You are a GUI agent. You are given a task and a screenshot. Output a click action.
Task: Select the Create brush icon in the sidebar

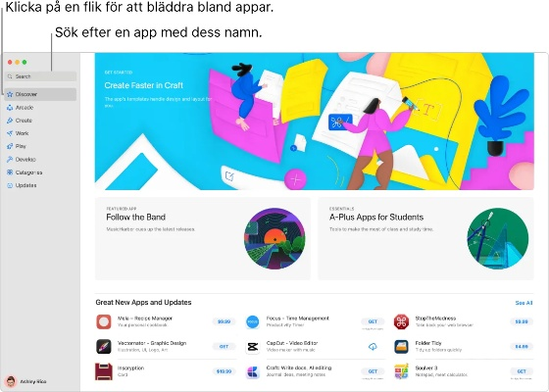[x=10, y=121]
